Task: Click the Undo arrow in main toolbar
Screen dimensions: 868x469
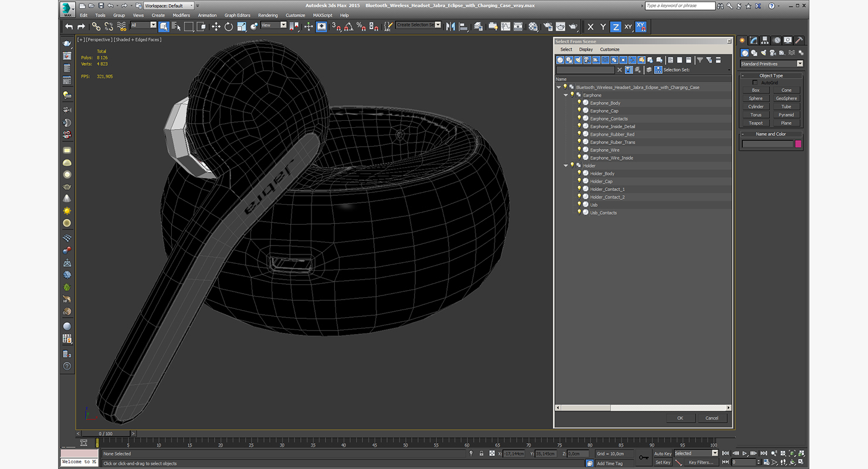Action: [x=69, y=26]
